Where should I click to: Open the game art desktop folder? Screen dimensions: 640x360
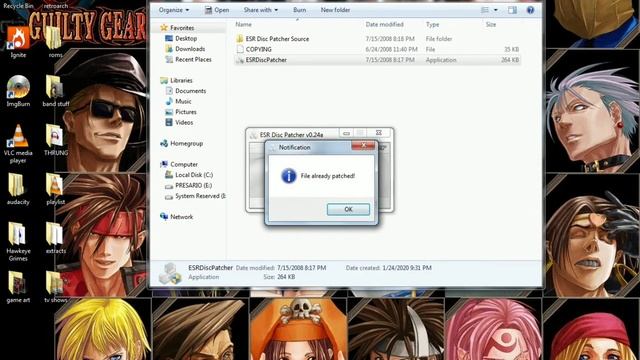tap(18, 287)
